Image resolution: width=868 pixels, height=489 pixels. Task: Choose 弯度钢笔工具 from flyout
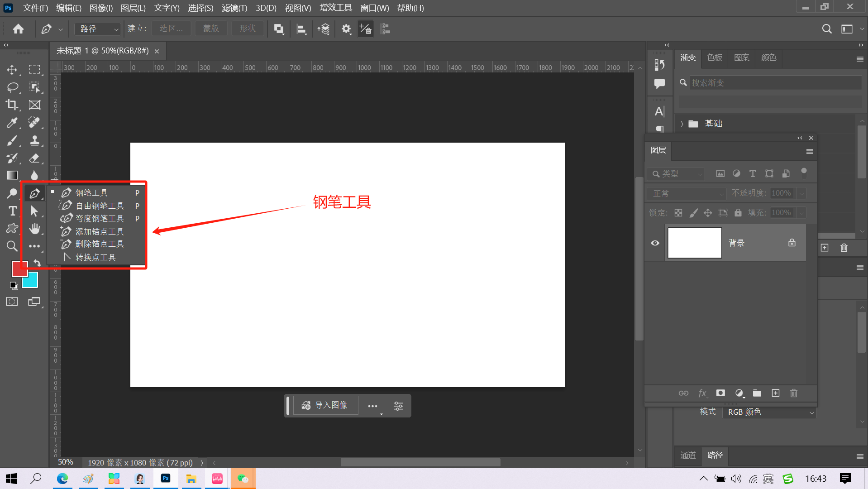[99, 218]
